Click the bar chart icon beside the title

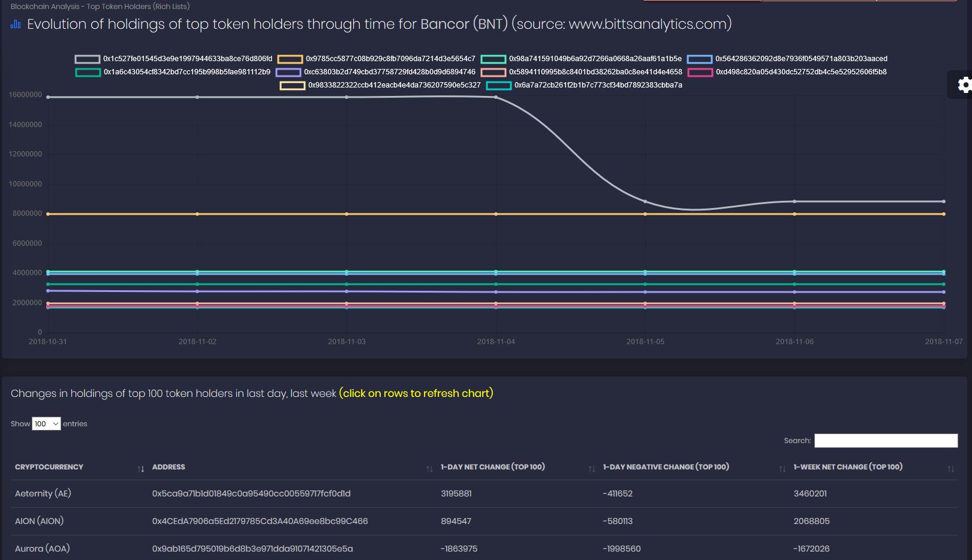pyautogui.click(x=16, y=25)
